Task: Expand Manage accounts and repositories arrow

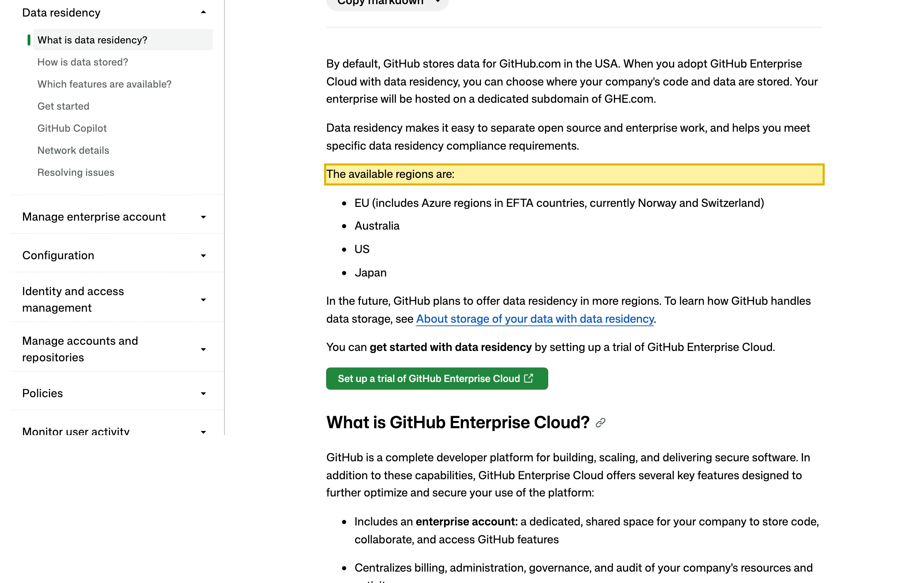Action: [203, 349]
